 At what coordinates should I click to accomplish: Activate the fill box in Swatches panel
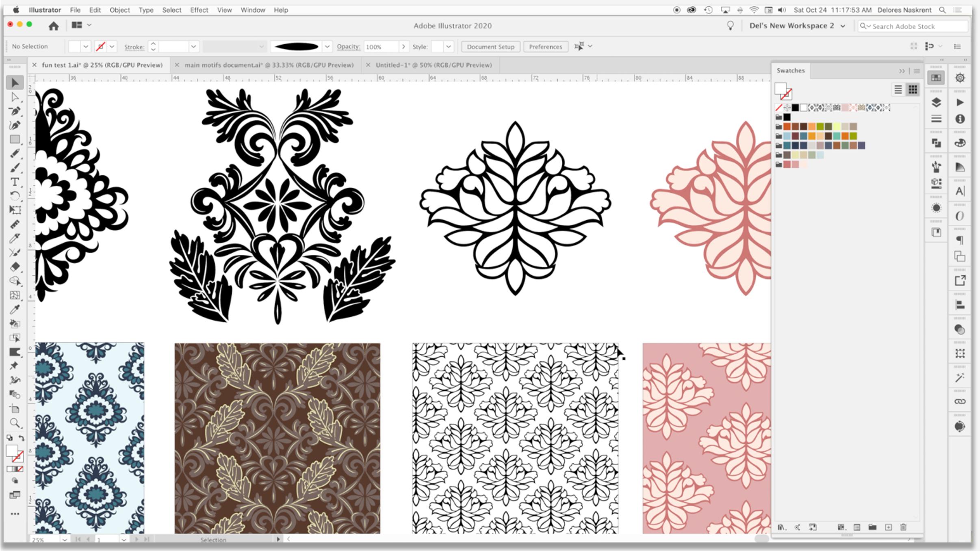[780, 88]
